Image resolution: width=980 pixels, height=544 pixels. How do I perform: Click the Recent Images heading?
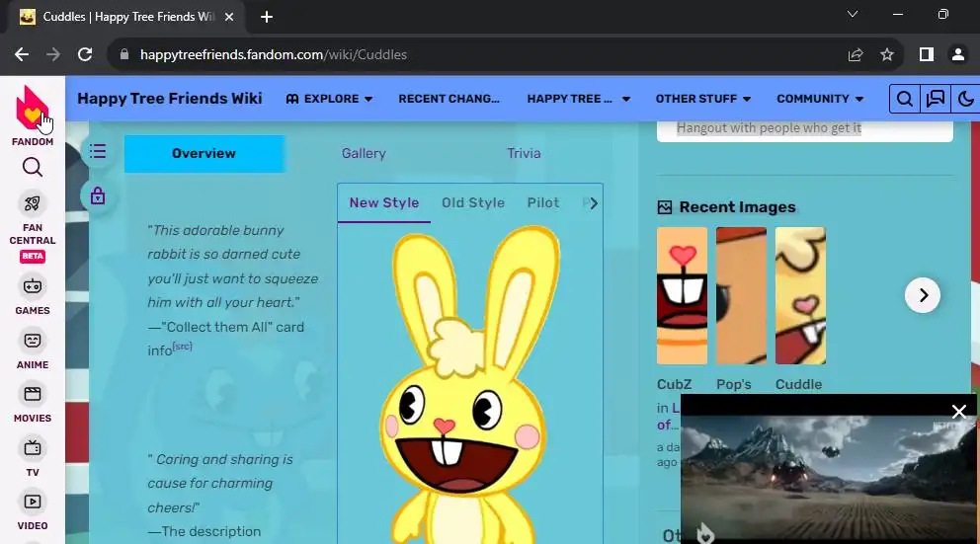pos(738,207)
